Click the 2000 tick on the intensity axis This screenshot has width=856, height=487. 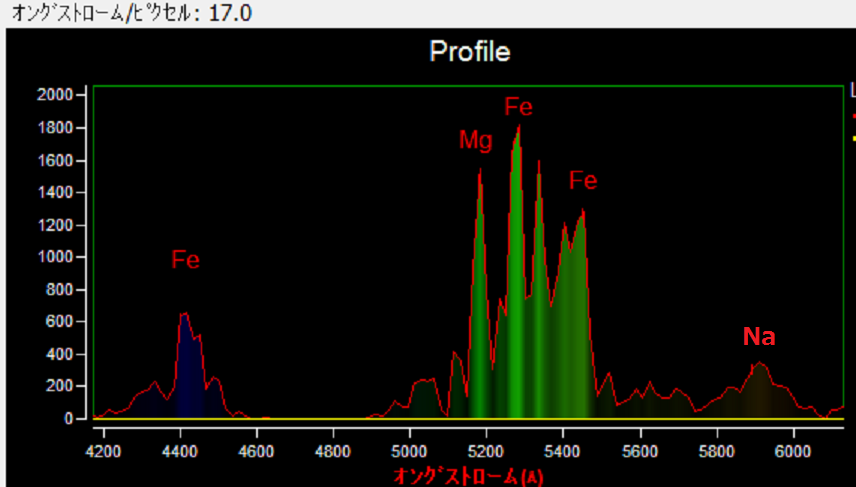tap(55, 95)
